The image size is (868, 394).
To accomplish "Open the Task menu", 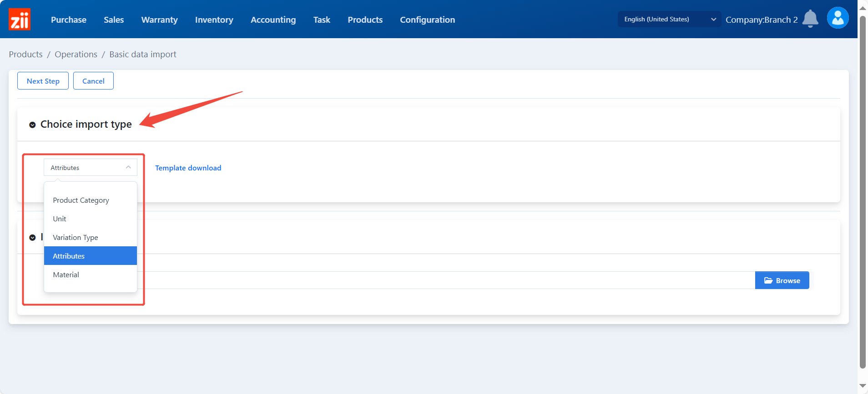I will click(x=322, y=20).
